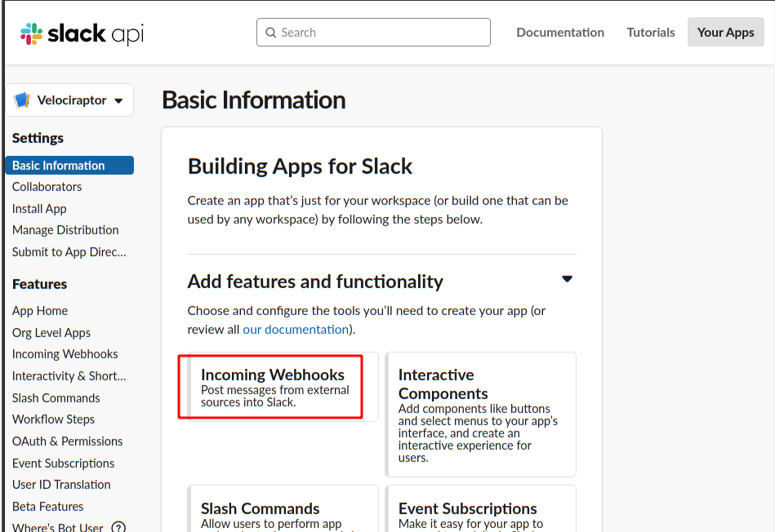Screen dimensions: 775x532
Task: Select Collaborators in the Settings sidebar
Action: (47, 187)
